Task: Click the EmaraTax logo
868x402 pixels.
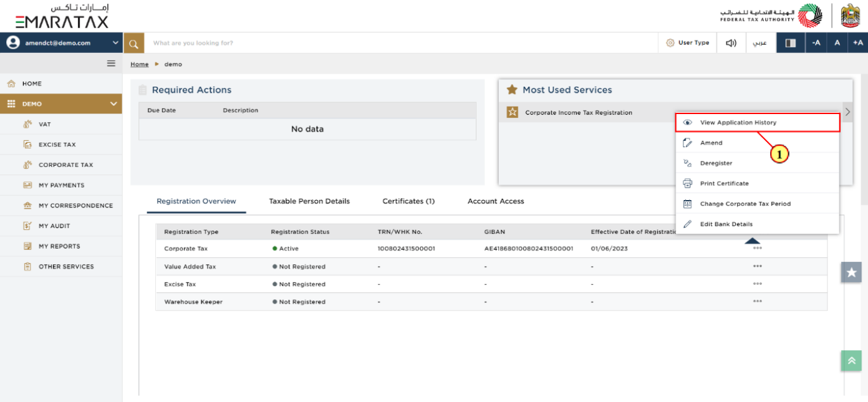Action: click(x=62, y=16)
